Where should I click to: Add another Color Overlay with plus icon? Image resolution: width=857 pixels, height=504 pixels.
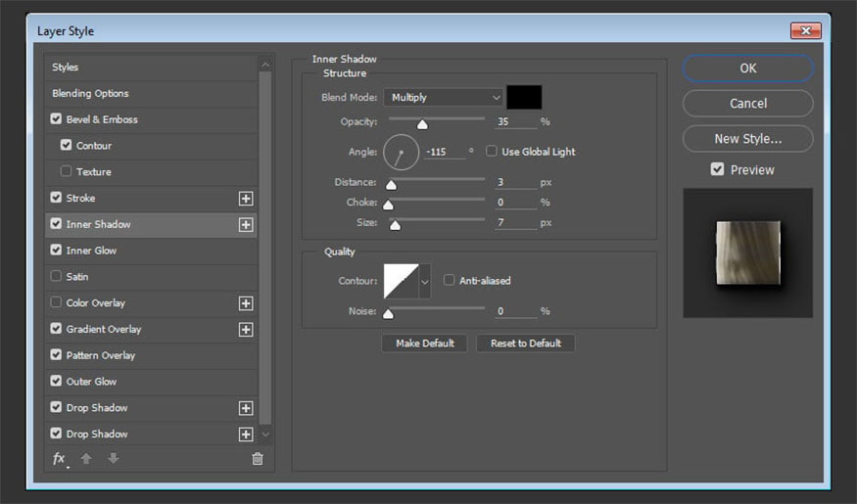coord(246,303)
